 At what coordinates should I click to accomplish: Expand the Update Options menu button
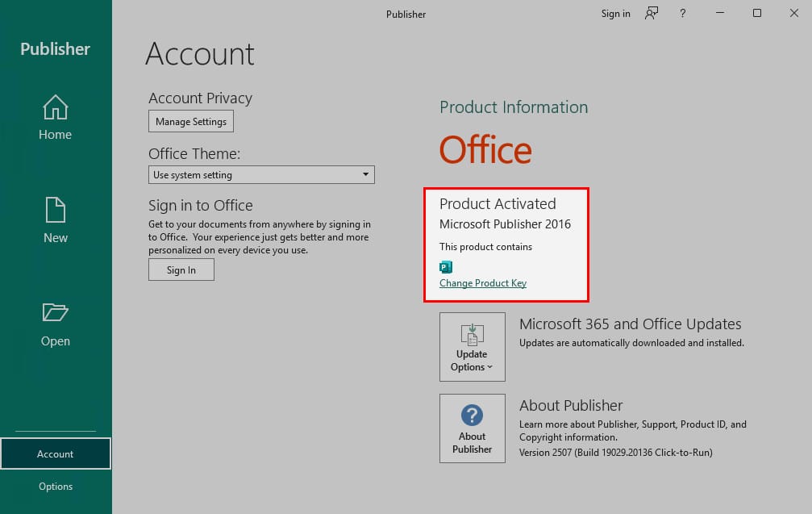473,347
